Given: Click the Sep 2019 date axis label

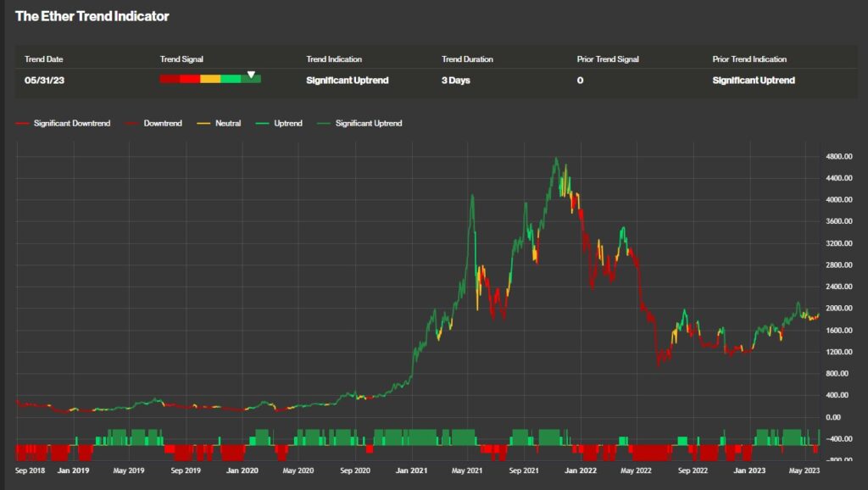Looking at the screenshot, I should (186, 471).
